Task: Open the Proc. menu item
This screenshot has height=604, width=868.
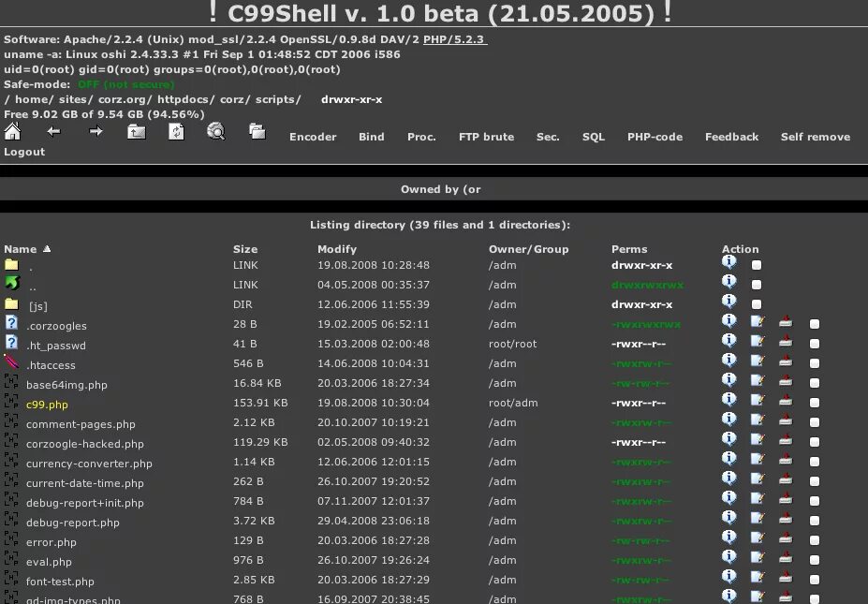Action: (421, 137)
